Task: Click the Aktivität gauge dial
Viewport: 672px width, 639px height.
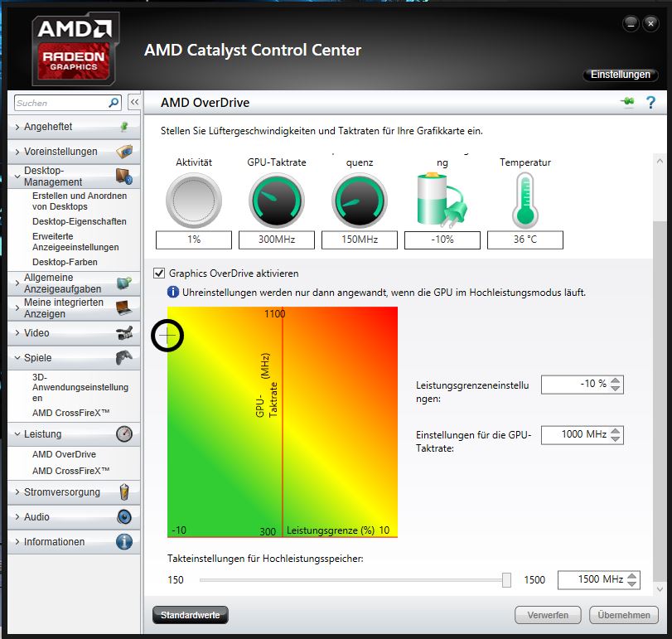Action: (194, 200)
